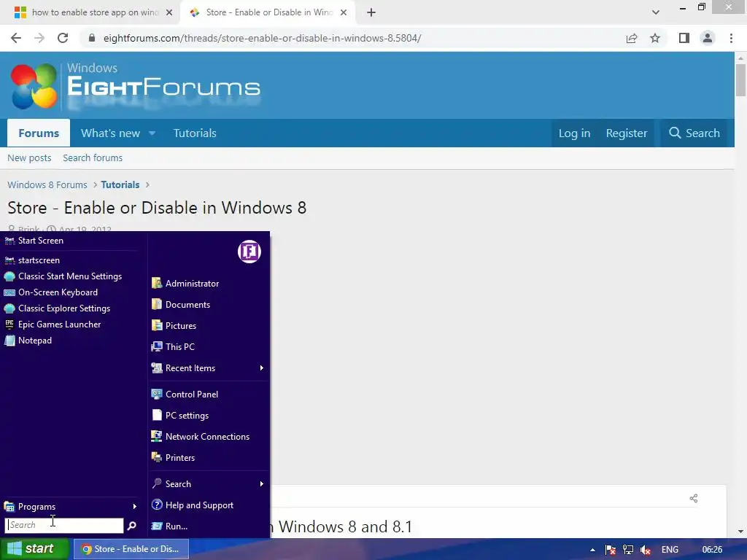The width and height of the screenshot is (747, 560).
Task: Click the ENG language indicator
Action: [670, 550]
